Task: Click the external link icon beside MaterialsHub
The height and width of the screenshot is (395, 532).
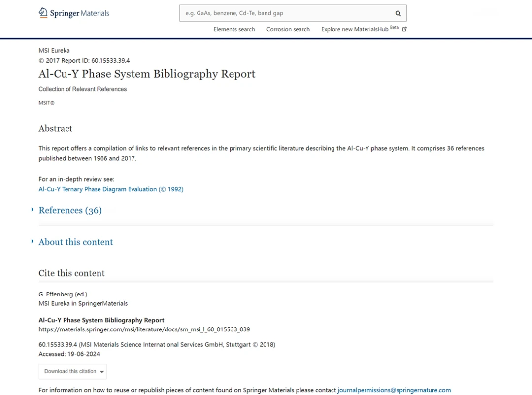Action: (404, 29)
